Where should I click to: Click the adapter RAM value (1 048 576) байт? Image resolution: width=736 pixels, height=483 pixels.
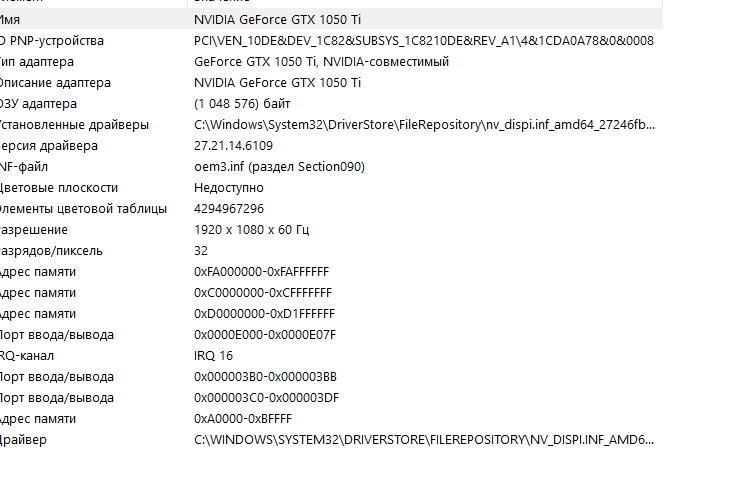242,104
